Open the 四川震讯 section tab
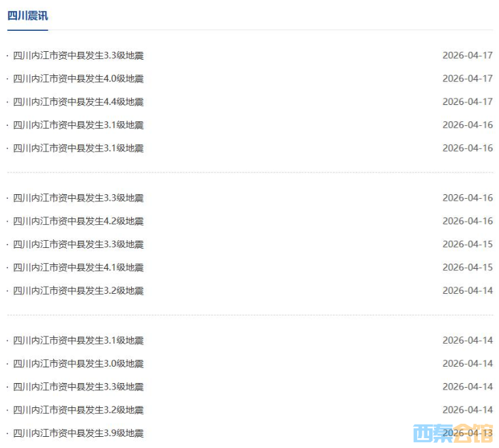Image resolution: width=499 pixels, height=448 pixels. [x=28, y=16]
